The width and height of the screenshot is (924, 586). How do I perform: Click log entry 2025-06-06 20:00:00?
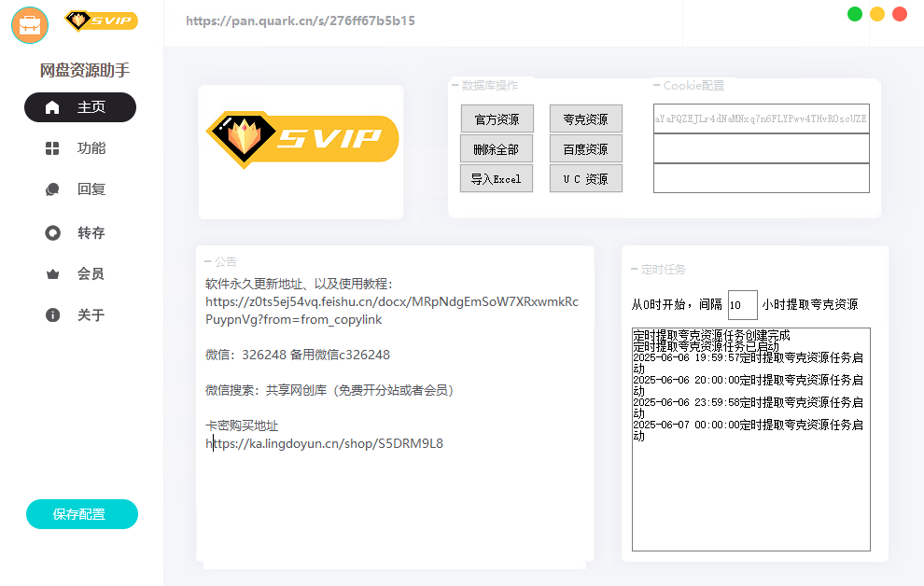(749, 385)
